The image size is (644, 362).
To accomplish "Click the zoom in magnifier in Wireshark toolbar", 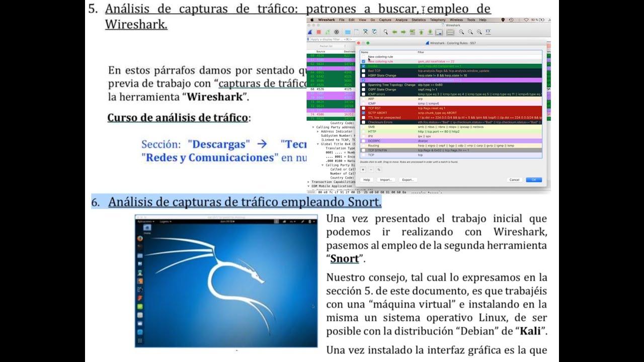I will click(461, 32).
